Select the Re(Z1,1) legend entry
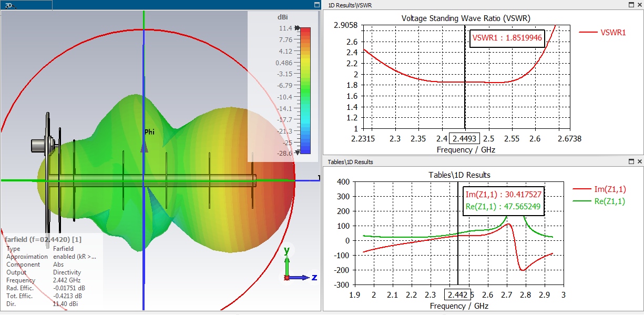The height and width of the screenshot is (315, 644). click(x=599, y=201)
